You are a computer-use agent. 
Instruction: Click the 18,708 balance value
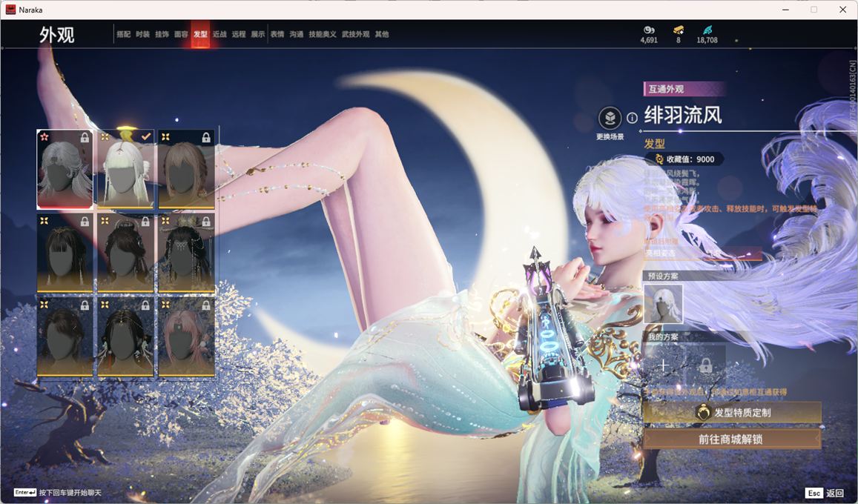click(707, 40)
